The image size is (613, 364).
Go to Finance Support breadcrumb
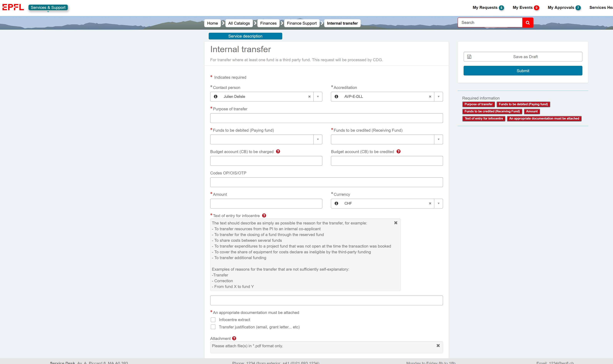click(302, 23)
